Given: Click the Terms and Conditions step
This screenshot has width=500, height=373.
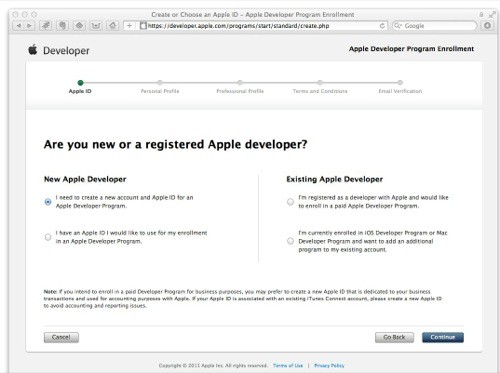Looking at the screenshot, I should click(x=320, y=87).
